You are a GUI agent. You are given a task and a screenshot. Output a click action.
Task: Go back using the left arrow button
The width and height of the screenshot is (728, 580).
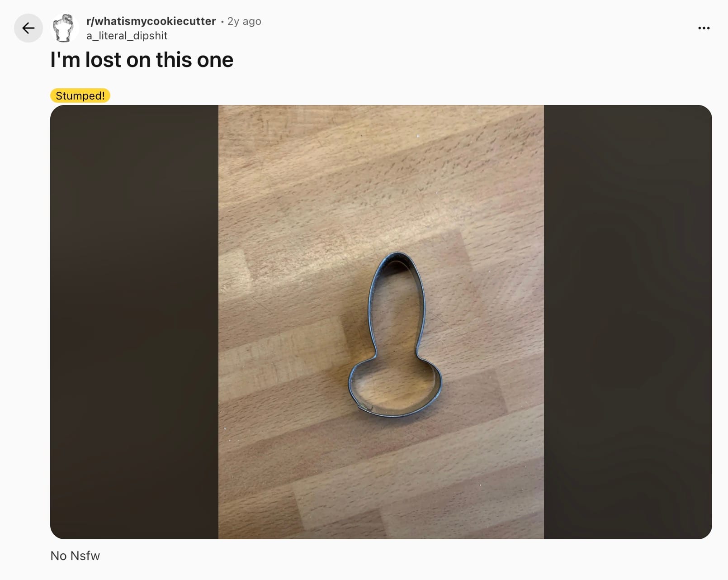(x=28, y=28)
